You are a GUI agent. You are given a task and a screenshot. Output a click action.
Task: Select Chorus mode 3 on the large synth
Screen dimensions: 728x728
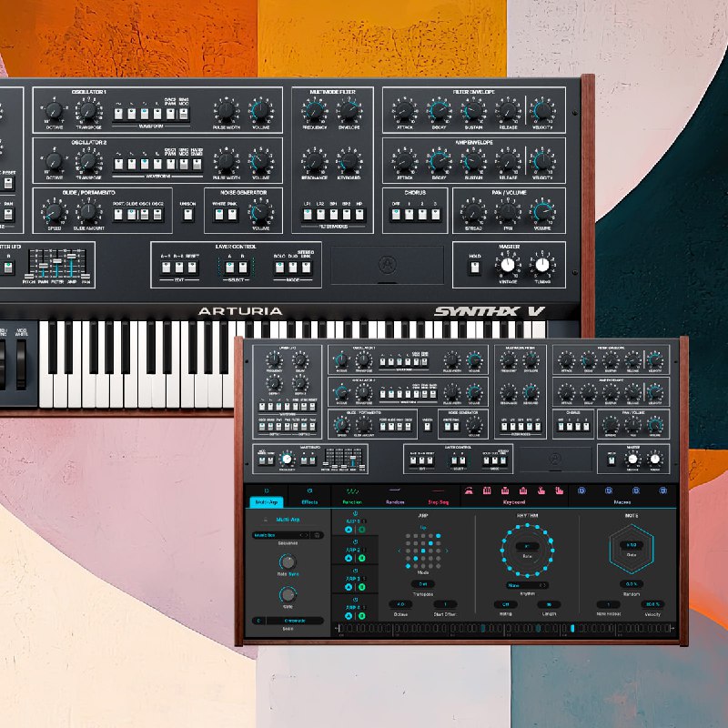pyautogui.click(x=436, y=215)
